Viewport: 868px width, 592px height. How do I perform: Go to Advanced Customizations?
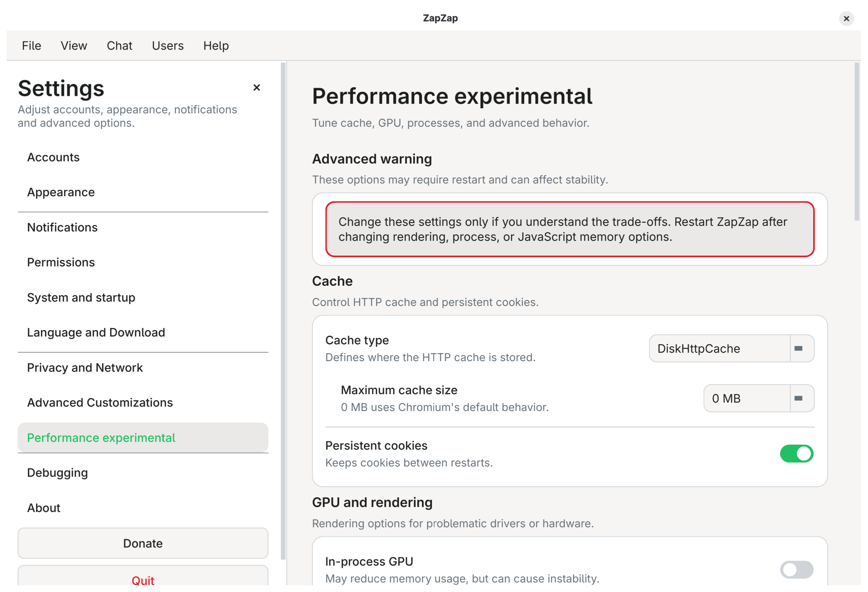coord(143,403)
